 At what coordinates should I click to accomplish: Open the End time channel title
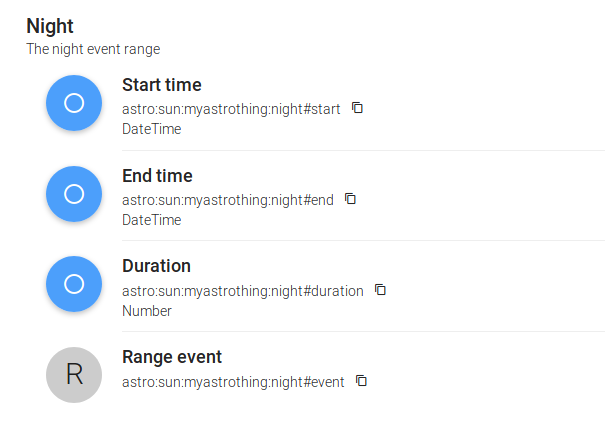click(157, 176)
